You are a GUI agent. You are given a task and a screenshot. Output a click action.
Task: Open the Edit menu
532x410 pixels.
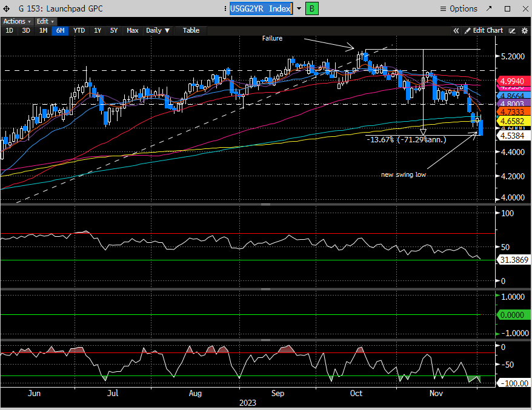(45, 21)
